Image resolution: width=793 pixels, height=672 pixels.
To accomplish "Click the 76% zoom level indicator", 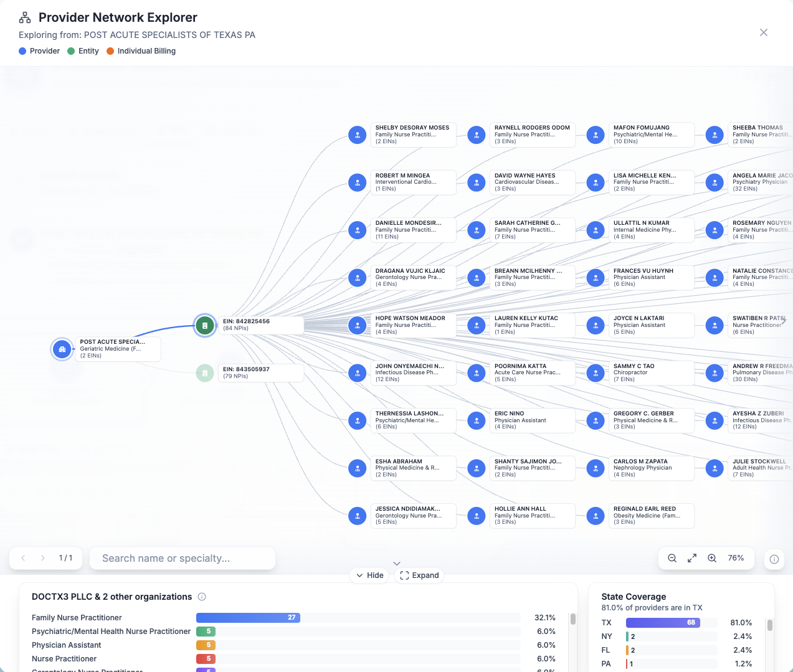I will click(736, 558).
